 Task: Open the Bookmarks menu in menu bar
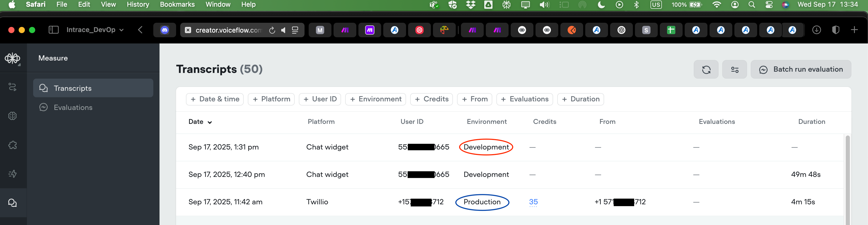177,5
